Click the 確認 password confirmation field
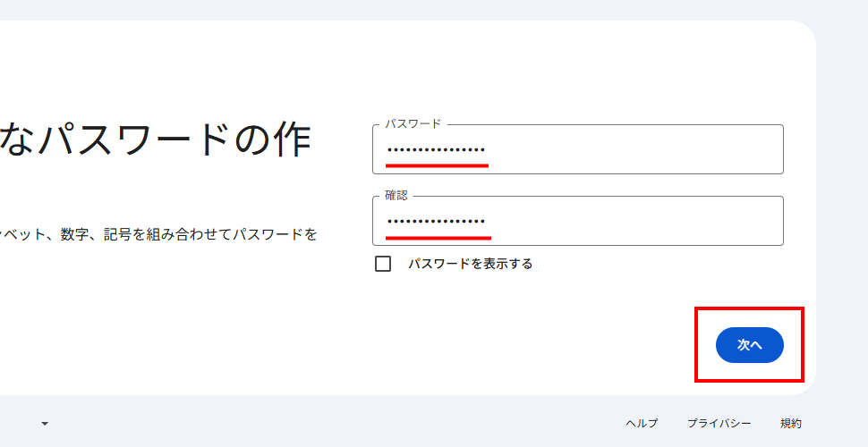 (577, 222)
